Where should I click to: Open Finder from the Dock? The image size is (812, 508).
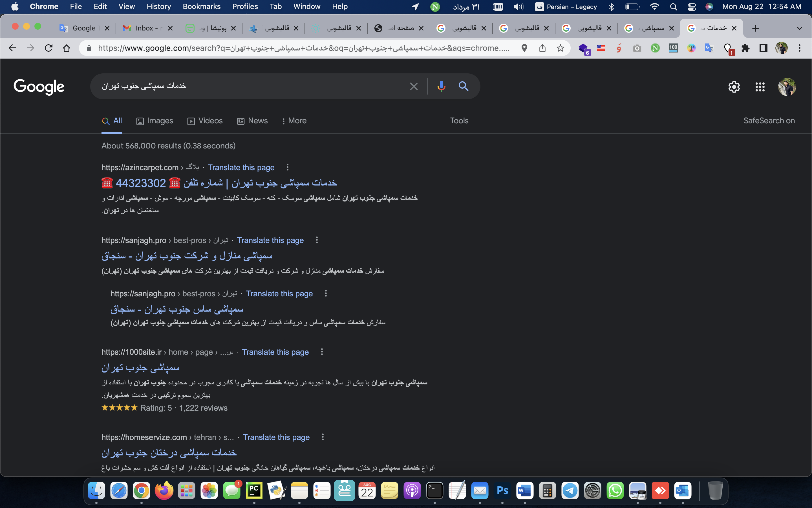(96, 491)
